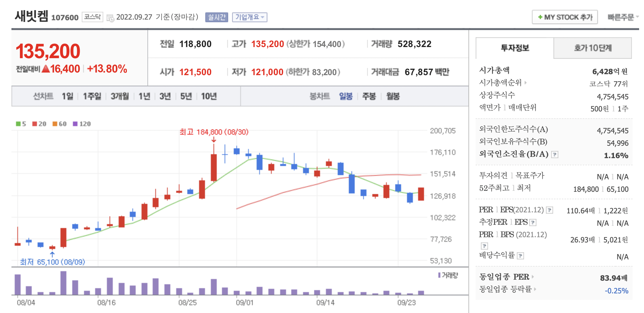This screenshot has height=313, width=644.
Task: Click the 52주최고 value 184,800
Action: [586, 189]
